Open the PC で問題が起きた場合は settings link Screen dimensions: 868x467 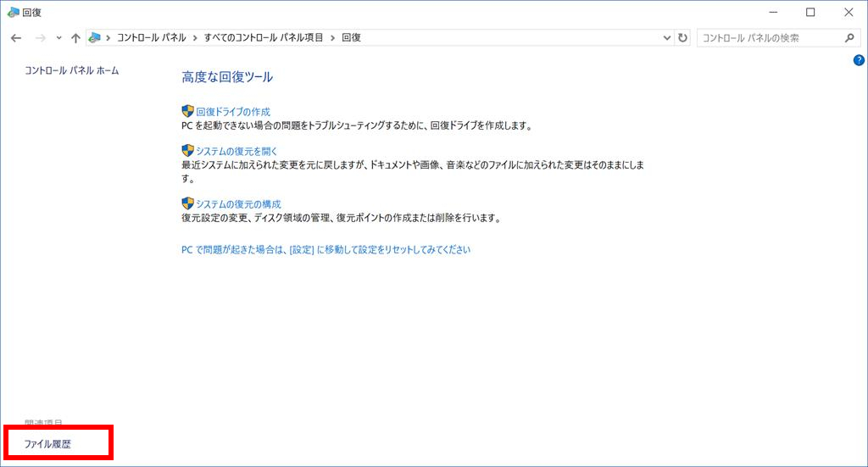325,250
